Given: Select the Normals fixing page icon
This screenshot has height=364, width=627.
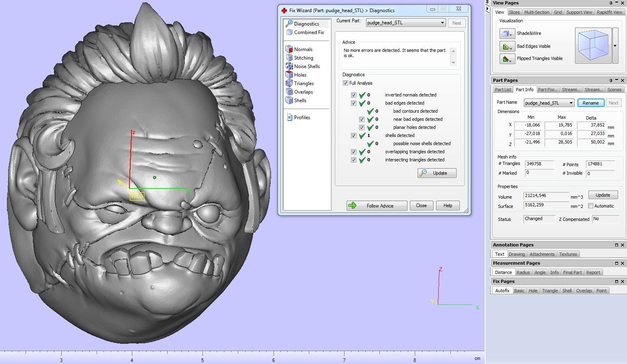Looking at the screenshot, I should coord(290,49).
